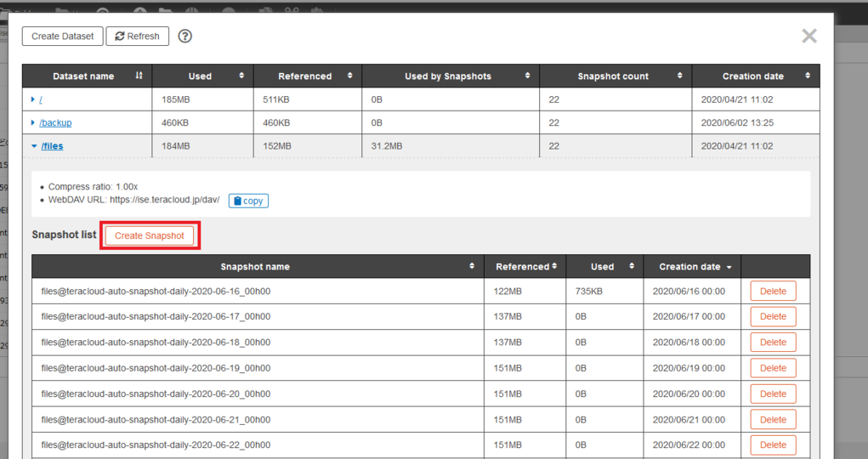
Task: Copy the WebDAV URL
Action: click(248, 201)
